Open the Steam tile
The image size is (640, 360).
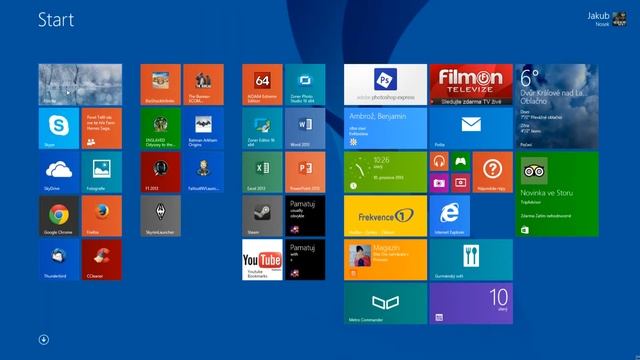[x=262, y=216]
